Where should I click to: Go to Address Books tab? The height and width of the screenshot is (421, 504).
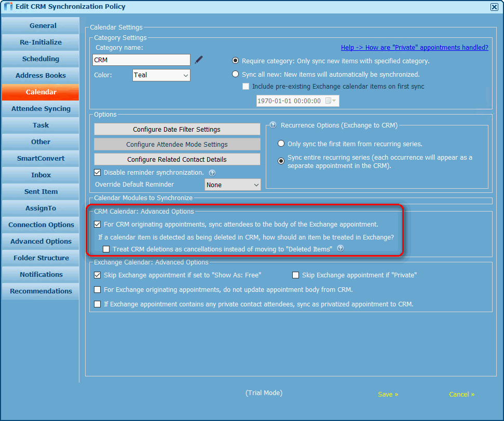click(x=40, y=76)
